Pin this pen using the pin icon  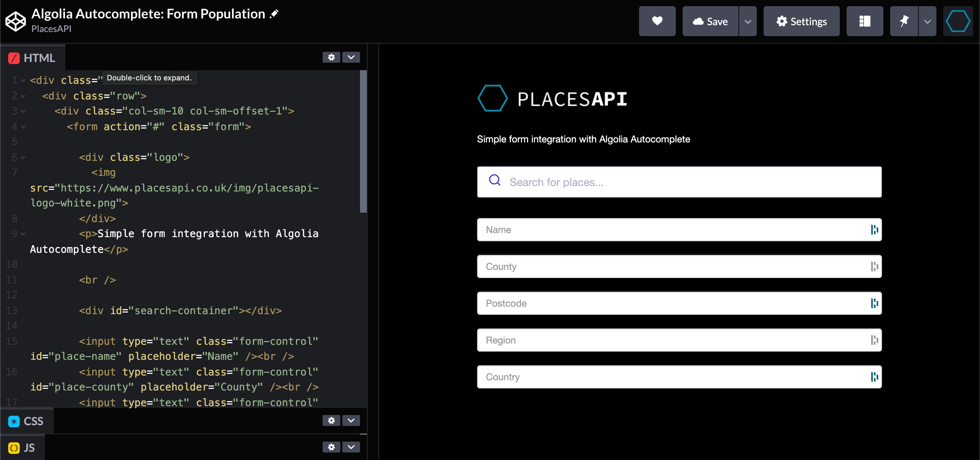904,21
